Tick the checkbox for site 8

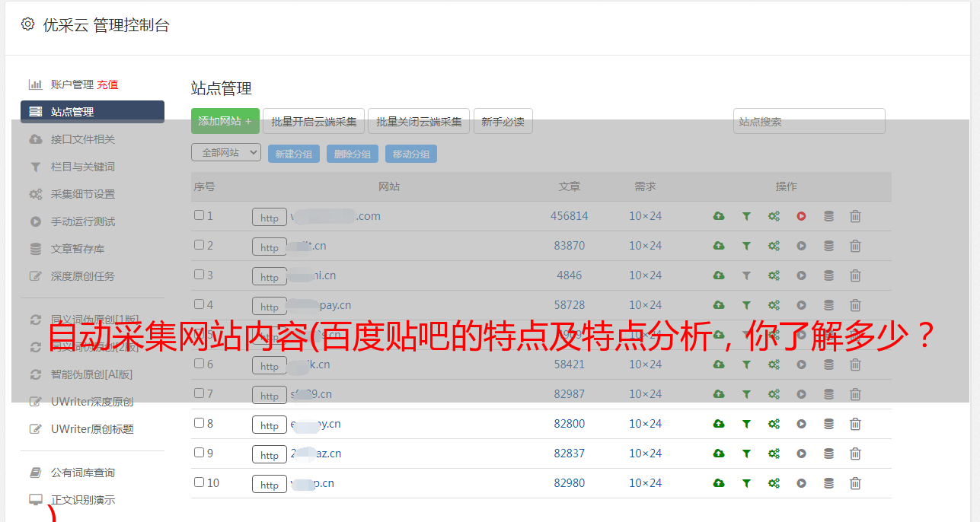tap(199, 423)
